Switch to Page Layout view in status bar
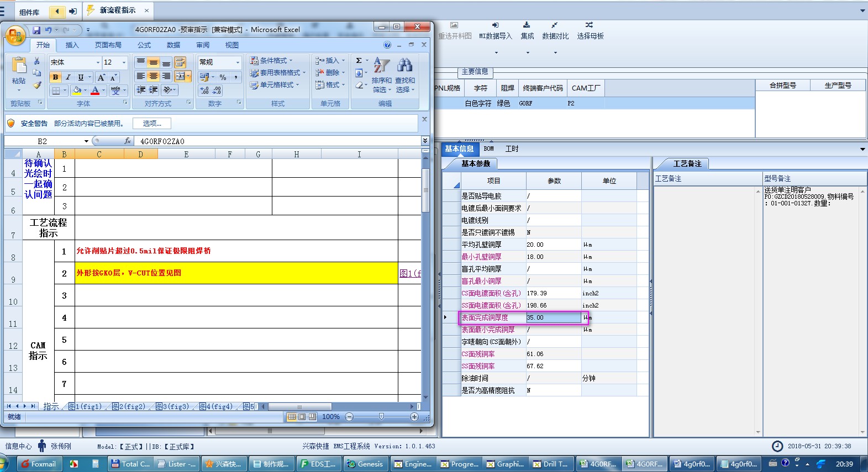The height and width of the screenshot is (472, 868). tap(302, 417)
